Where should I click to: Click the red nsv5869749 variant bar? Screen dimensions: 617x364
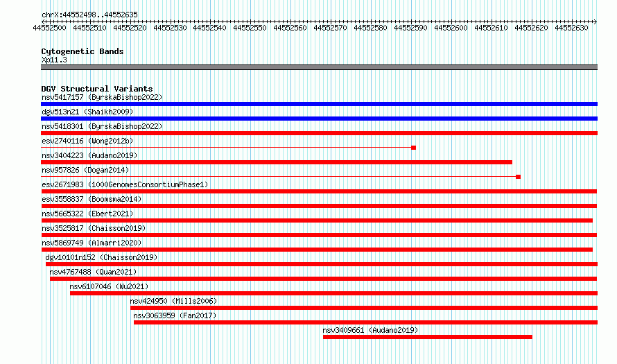coord(317,250)
